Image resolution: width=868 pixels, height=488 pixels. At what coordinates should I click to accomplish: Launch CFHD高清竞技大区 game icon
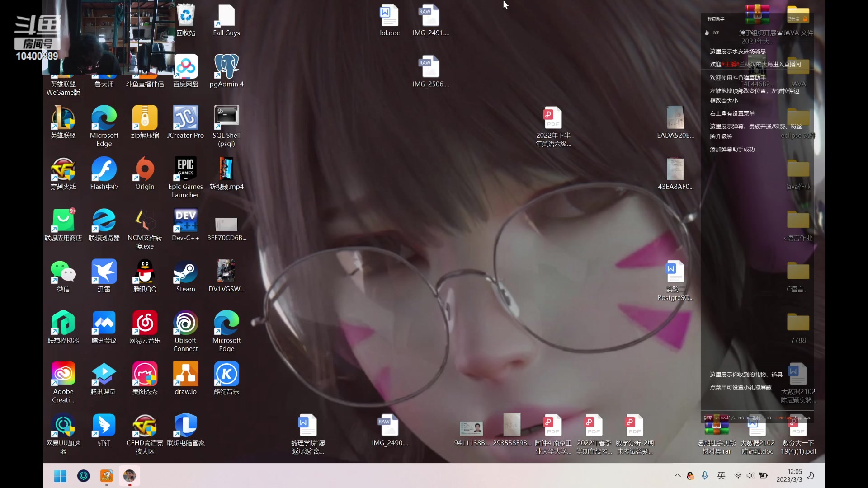[x=145, y=434]
